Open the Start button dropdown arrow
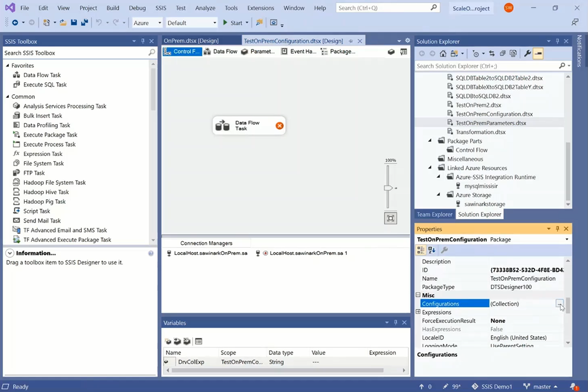Viewport: 588px width, 392px height. coord(247,23)
